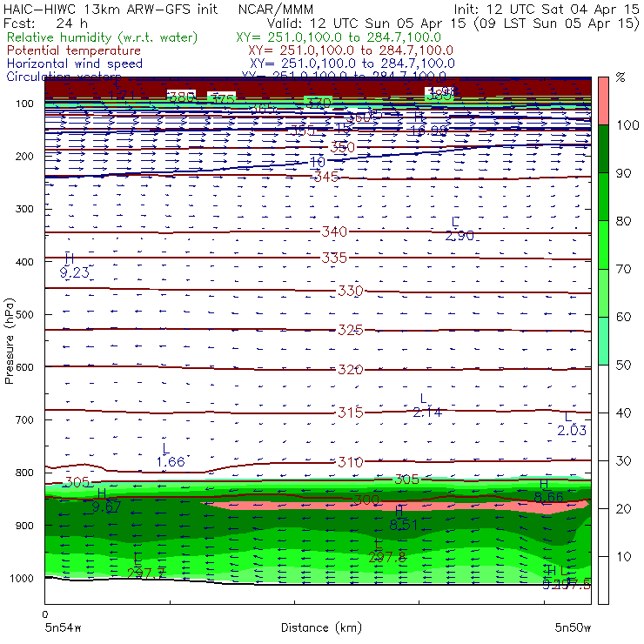Click the '340' potential temperature contour label
The width and height of the screenshot is (644, 644).
pyautogui.click(x=334, y=231)
